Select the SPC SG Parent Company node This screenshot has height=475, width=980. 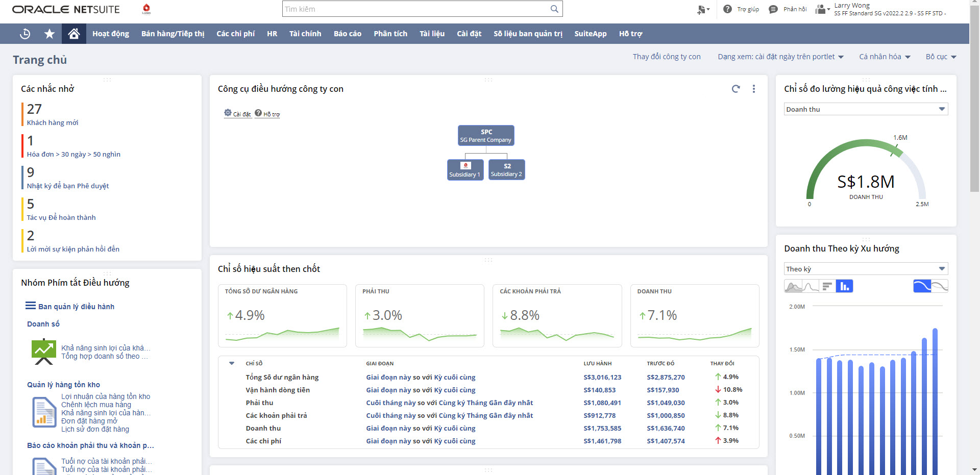click(x=486, y=136)
